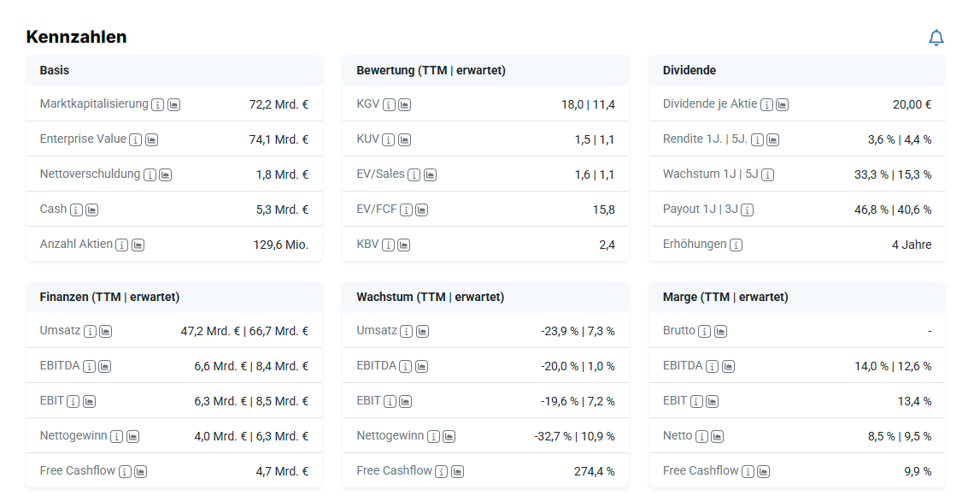Open chart icon for EV/FCF
The height and width of the screenshot is (496, 980).
(422, 210)
